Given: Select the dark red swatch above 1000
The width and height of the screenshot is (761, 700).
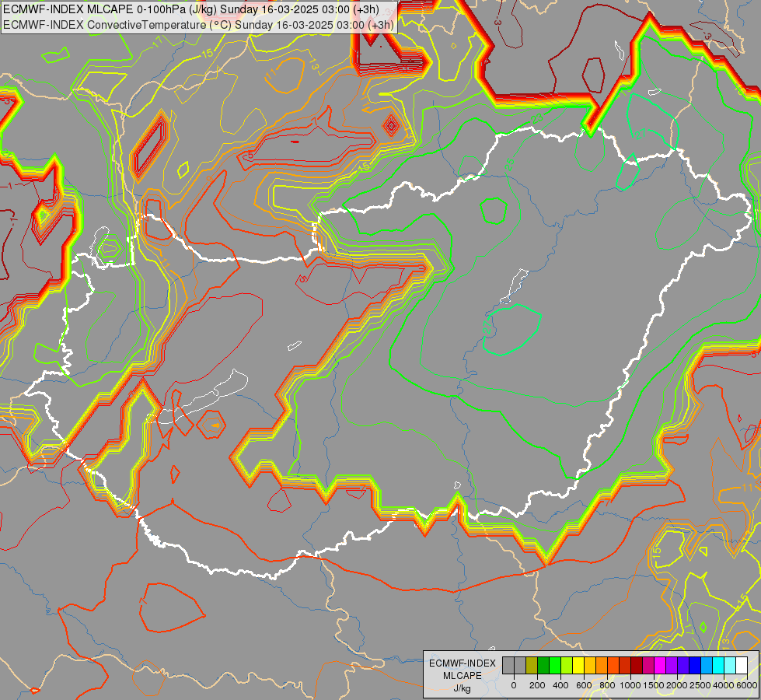Looking at the screenshot, I should pyautogui.click(x=637, y=665).
